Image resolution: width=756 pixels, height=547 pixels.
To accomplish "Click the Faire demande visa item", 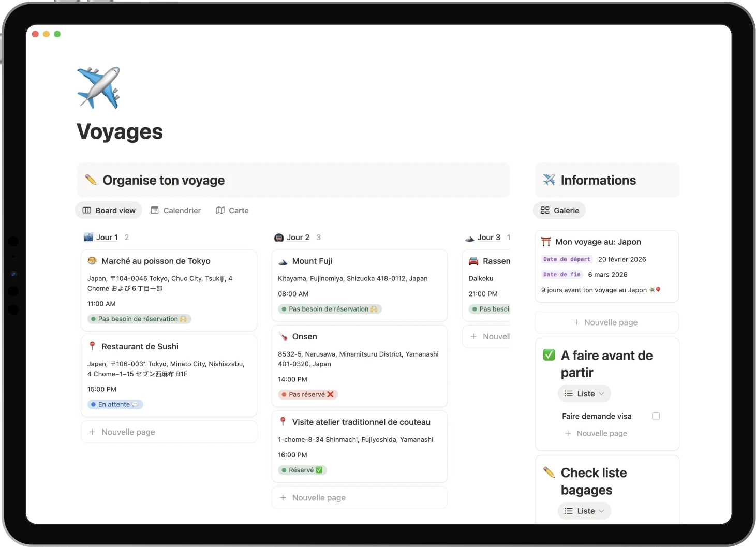I will (597, 416).
